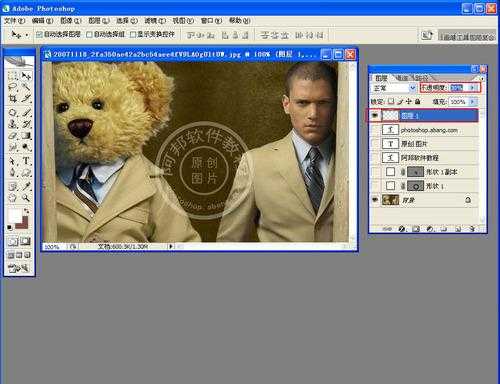Open status bar info arrow in document window
500x384 pixels.
click(170, 246)
